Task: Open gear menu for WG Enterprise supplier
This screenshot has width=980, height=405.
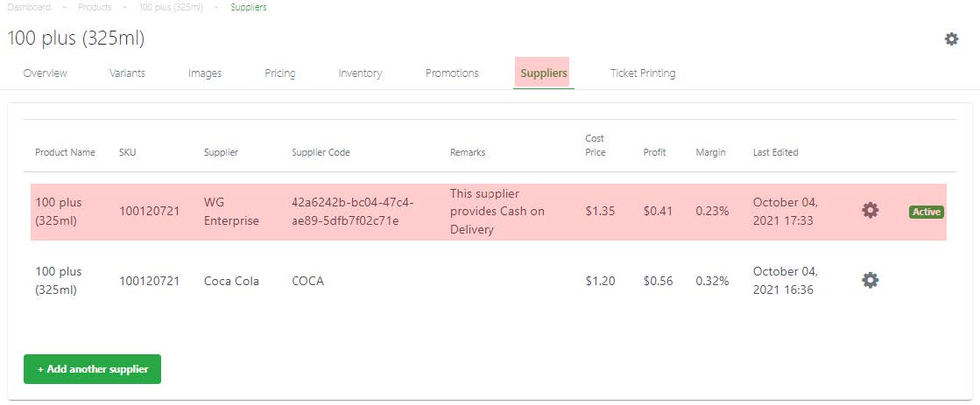Action: (870, 210)
